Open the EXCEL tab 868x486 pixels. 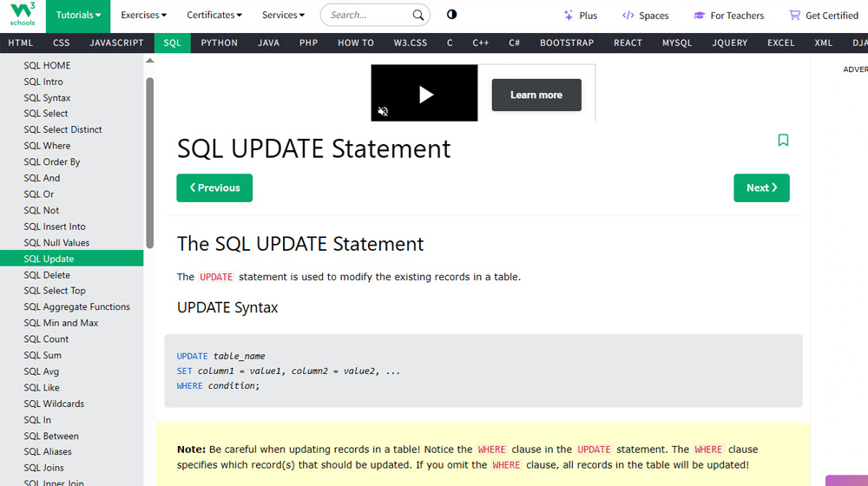780,43
